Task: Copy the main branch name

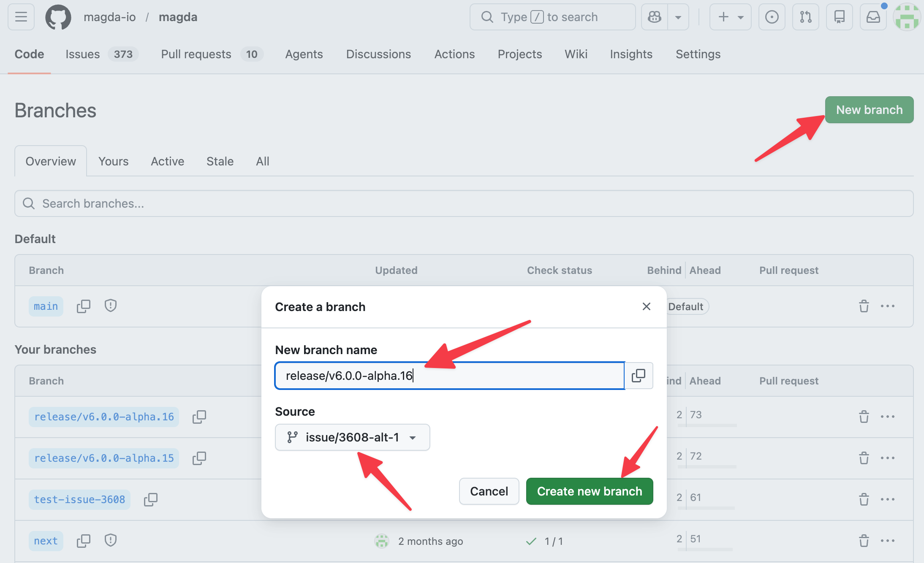Action: [84, 306]
